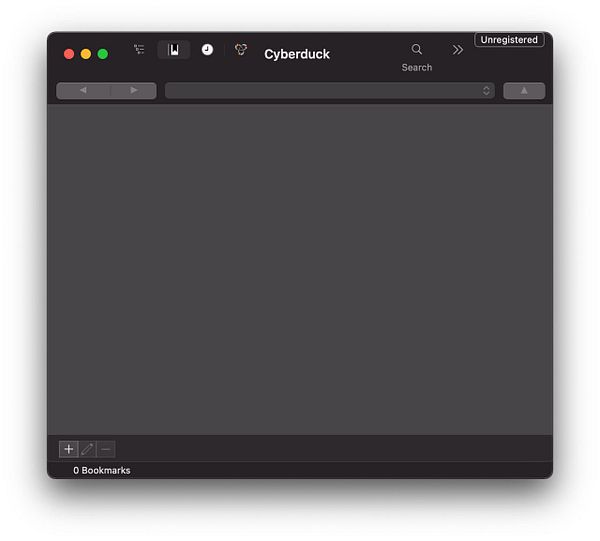Zoom window with the green button
This screenshot has height=541, width=600.
[x=103, y=54]
